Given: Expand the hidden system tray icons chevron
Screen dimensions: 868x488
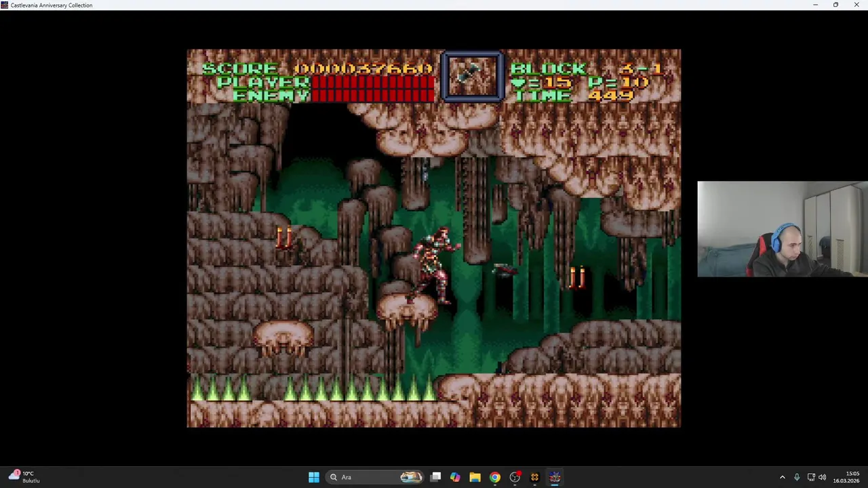Looking at the screenshot, I should pos(782,477).
